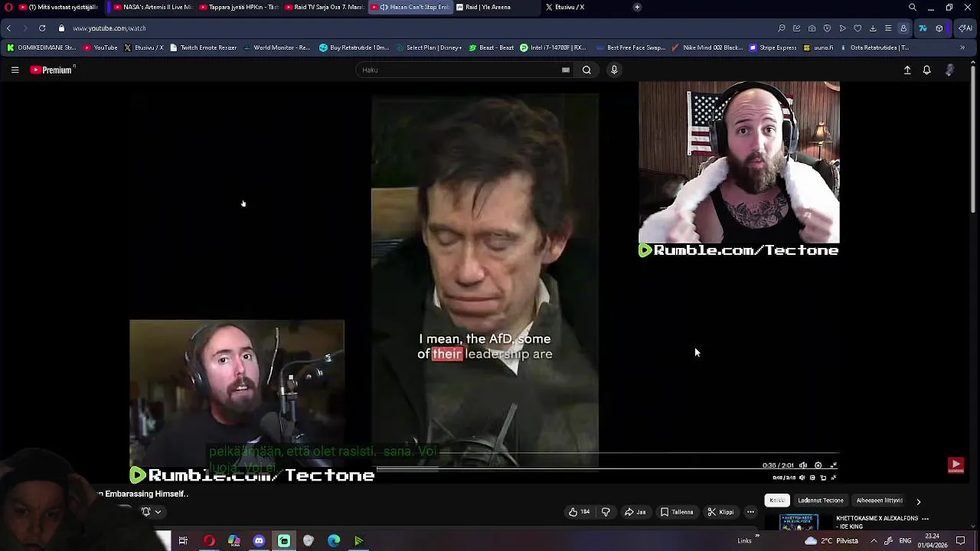Viewport: 980px width, 551px height.
Task: Expand notification options chevron next to bell
Action: coord(158,512)
